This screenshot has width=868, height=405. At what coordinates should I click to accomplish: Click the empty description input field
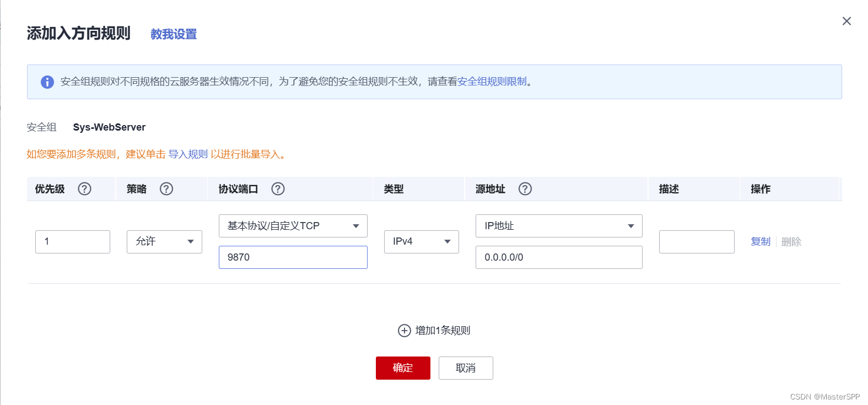click(697, 242)
